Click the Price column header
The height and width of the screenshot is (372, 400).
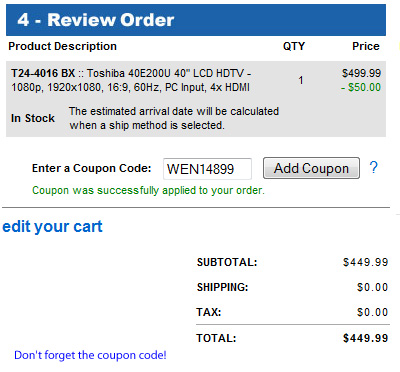(366, 46)
